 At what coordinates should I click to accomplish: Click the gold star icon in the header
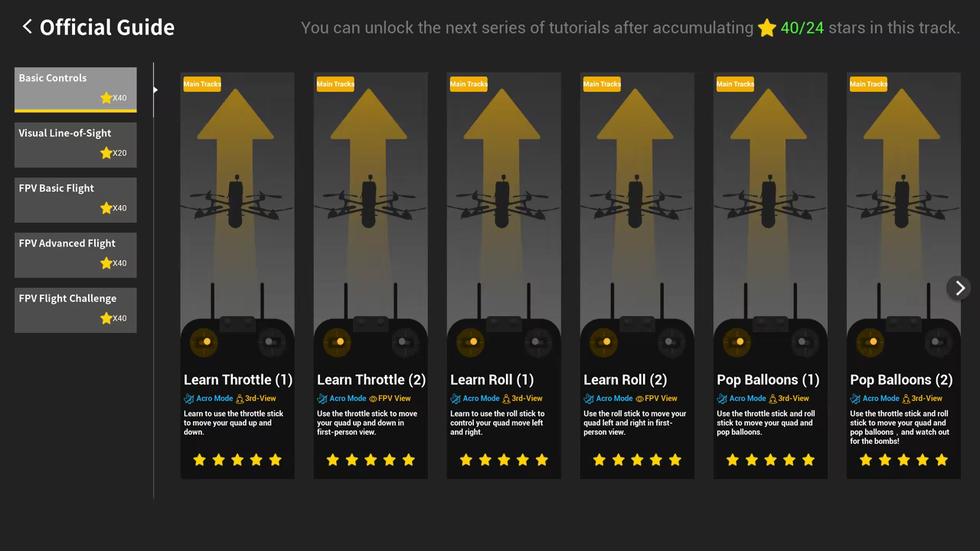coord(766,28)
